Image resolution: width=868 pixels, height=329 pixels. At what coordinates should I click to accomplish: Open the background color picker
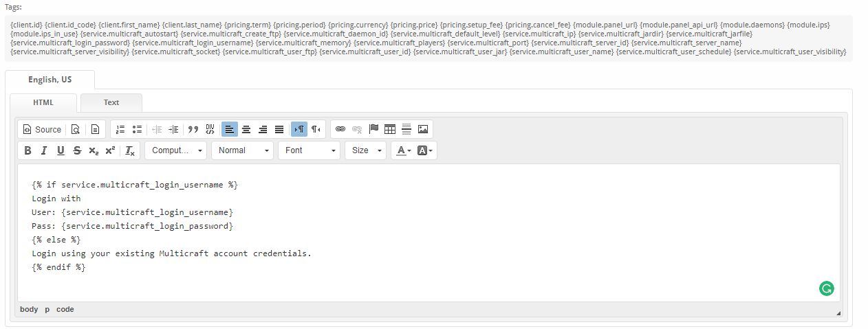tap(425, 150)
